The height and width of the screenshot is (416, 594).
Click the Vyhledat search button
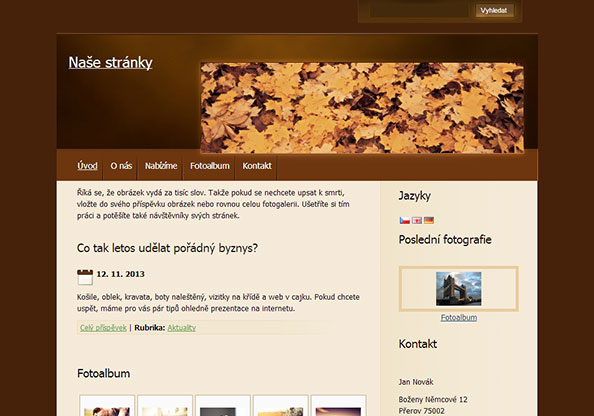(494, 11)
